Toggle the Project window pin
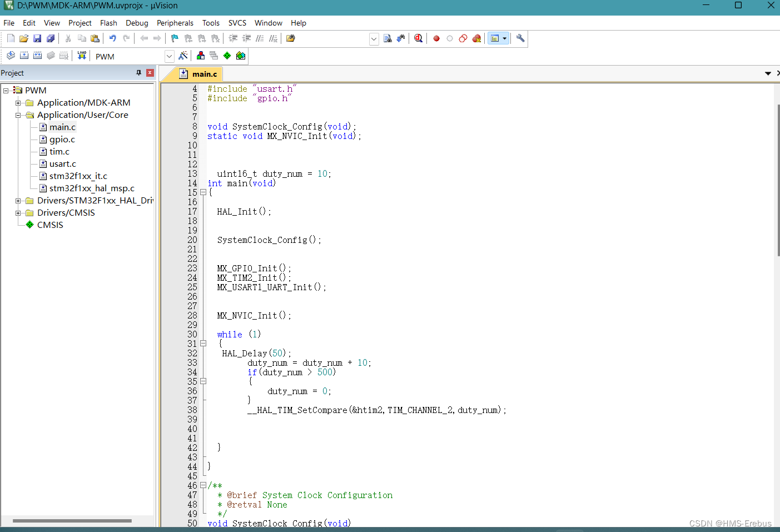The image size is (780, 532). point(138,72)
